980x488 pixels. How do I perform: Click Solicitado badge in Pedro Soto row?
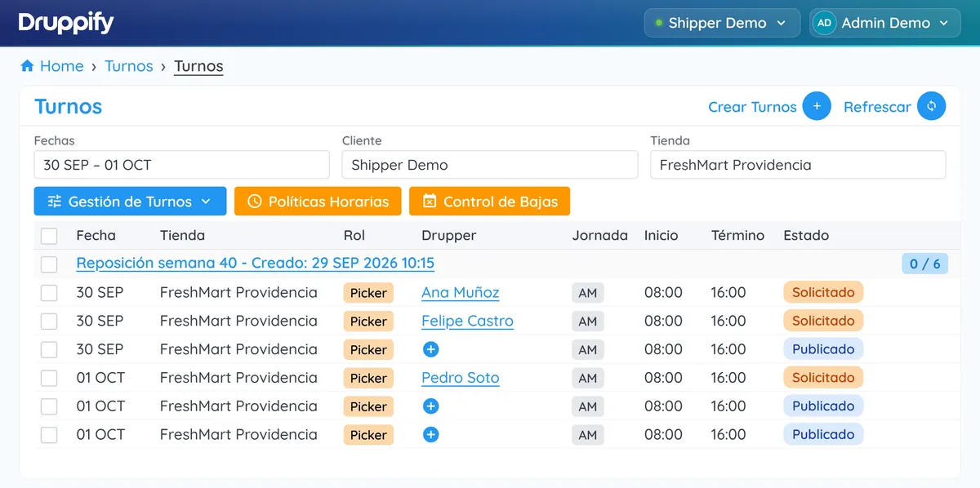coord(823,378)
